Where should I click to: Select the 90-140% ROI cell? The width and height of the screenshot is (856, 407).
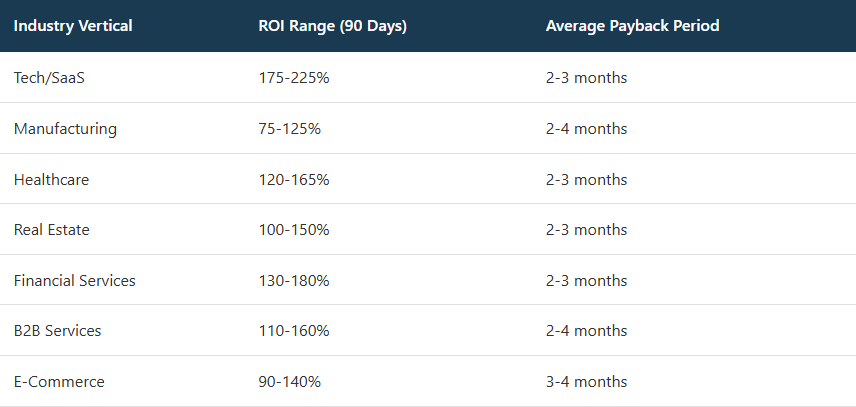tap(290, 382)
